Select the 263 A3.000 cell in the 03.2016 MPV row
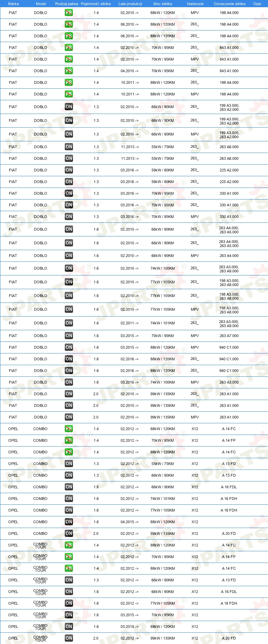268x644 pixels. [229, 382]
